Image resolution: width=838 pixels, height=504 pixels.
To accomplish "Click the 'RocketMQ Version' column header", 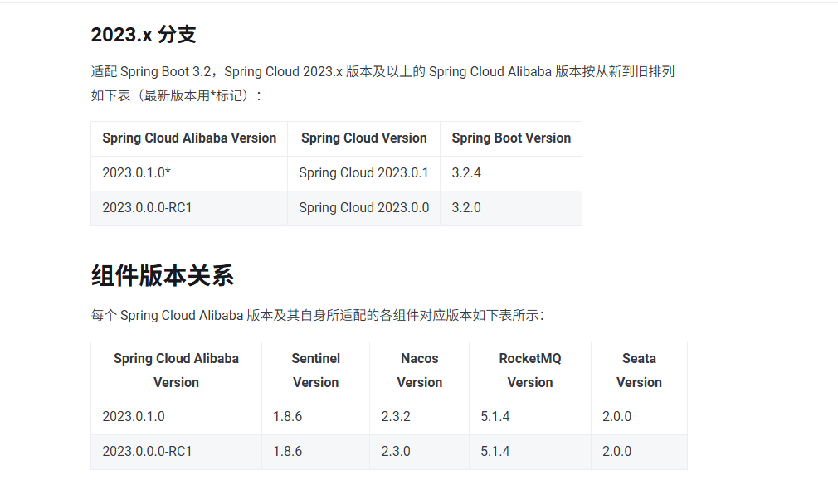I will point(530,371).
